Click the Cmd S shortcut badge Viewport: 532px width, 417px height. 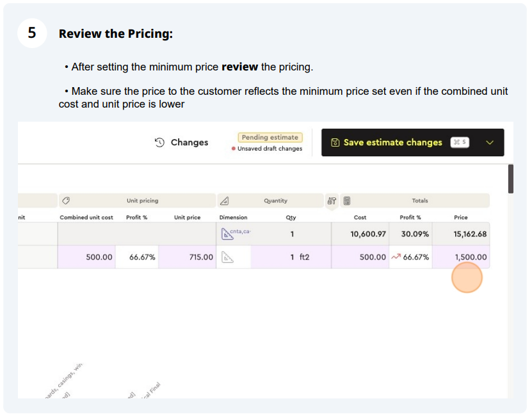click(460, 142)
